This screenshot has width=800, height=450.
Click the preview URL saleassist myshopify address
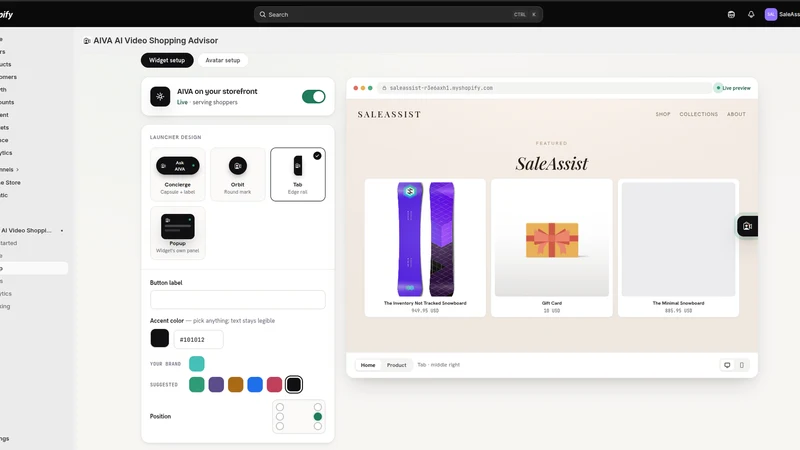click(x=441, y=88)
